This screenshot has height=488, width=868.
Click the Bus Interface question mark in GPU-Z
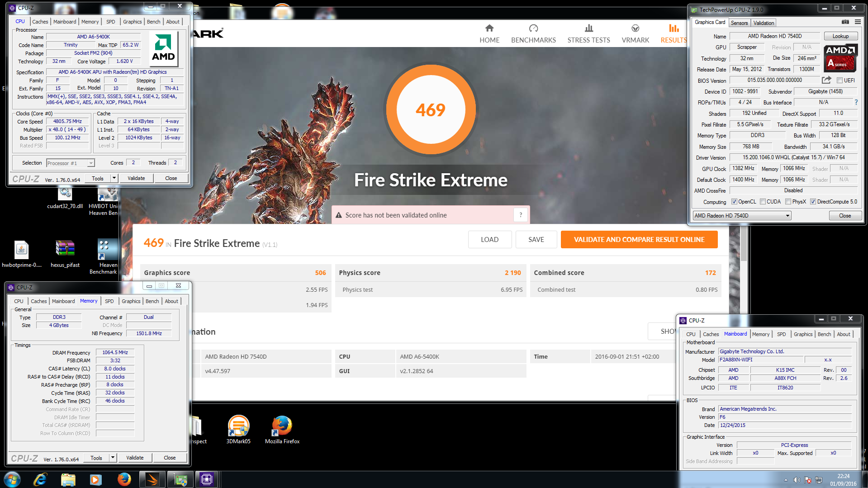tap(856, 102)
